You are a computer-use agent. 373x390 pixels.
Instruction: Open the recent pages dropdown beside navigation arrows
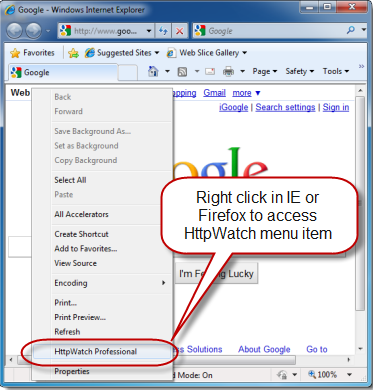tap(48, 31)
